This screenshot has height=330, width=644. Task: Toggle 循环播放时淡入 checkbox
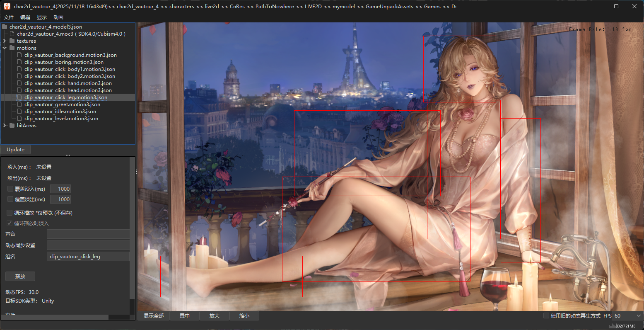pos(10,223)
